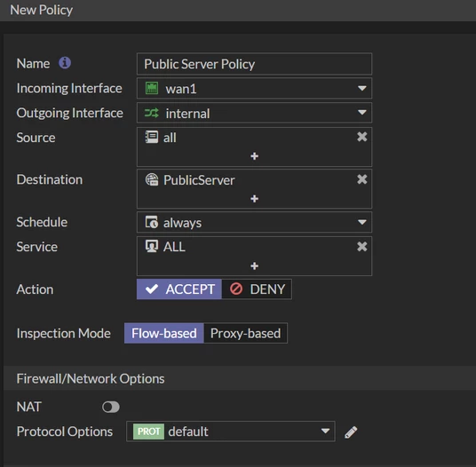Remove PublicServer from Destination
Viewport: 476px width, 467px height.
coord(361,179)
